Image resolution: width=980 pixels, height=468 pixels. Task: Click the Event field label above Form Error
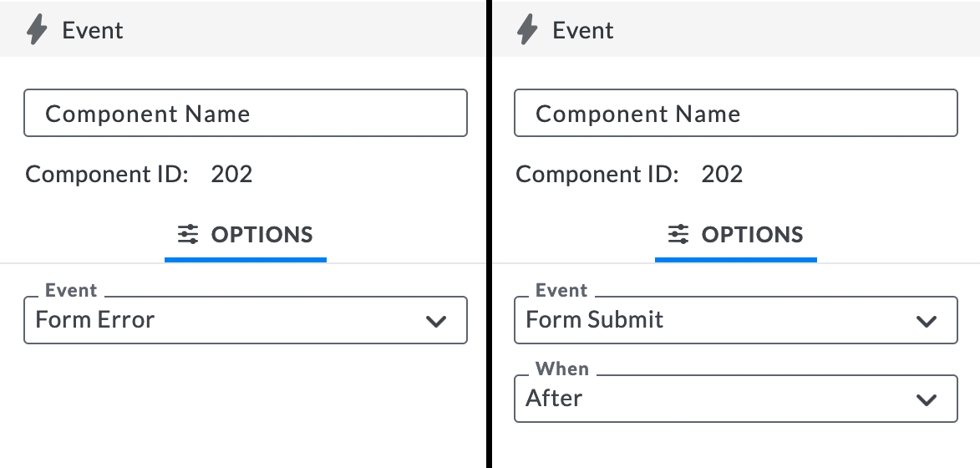pyautogui.click(x=71, y=291)
